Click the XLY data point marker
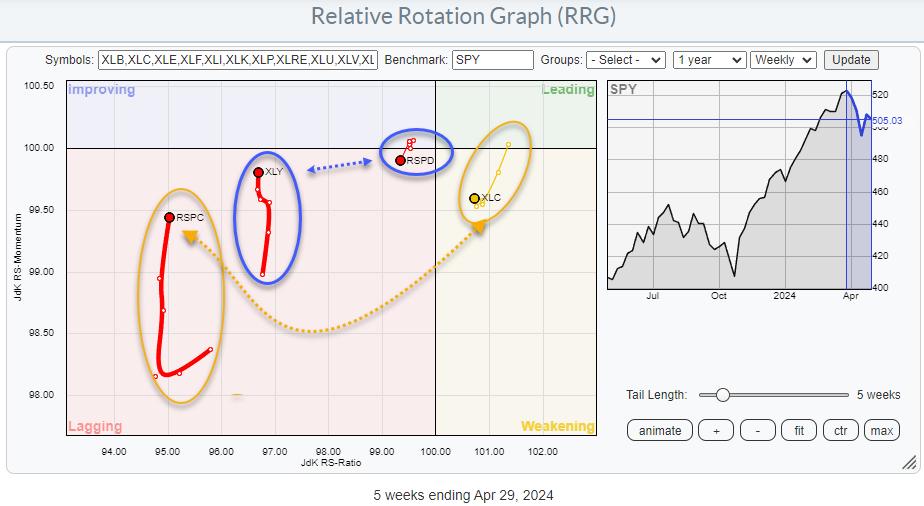The image size is (924, 506). point(258,172)
